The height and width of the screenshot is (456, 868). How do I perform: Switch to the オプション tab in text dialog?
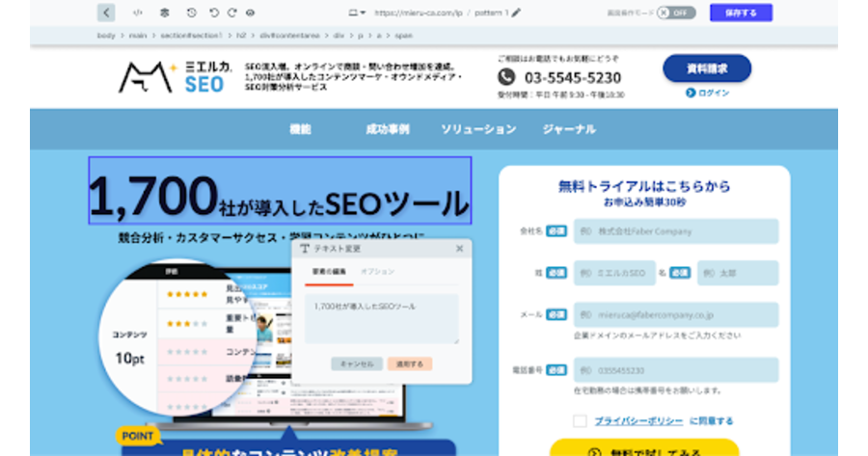point(377,272)
